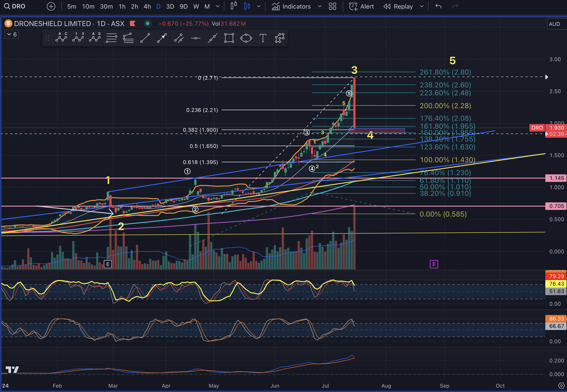This screenshot has height=392, width=567.
Task: Redo the chart action
Action: (x=455, y=6)
